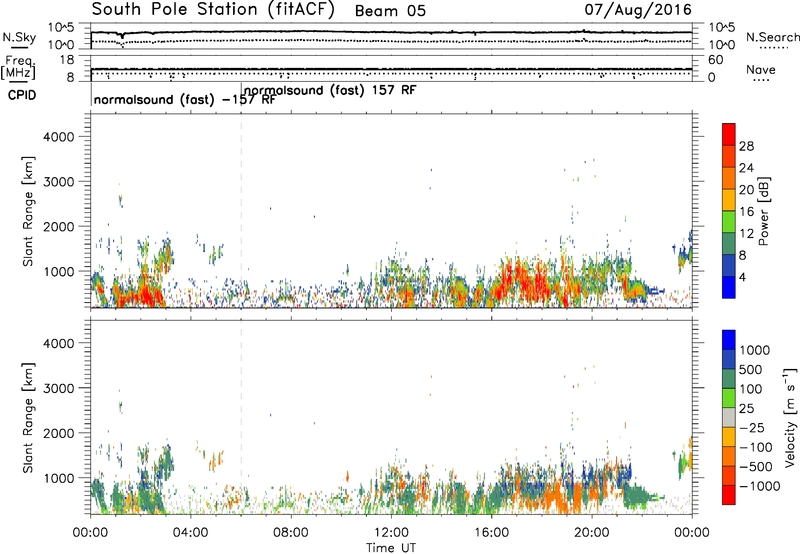Click the dashed CPID change line in power panel
Image resolution: width=800 pixels, height=554 pixels.
tap(241, 211)
